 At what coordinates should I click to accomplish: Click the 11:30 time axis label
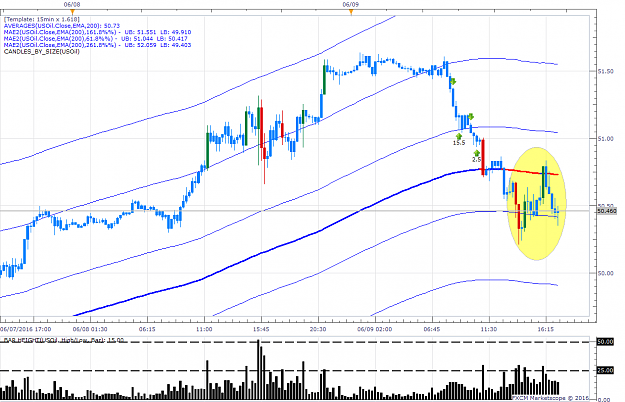click(489, 329)
